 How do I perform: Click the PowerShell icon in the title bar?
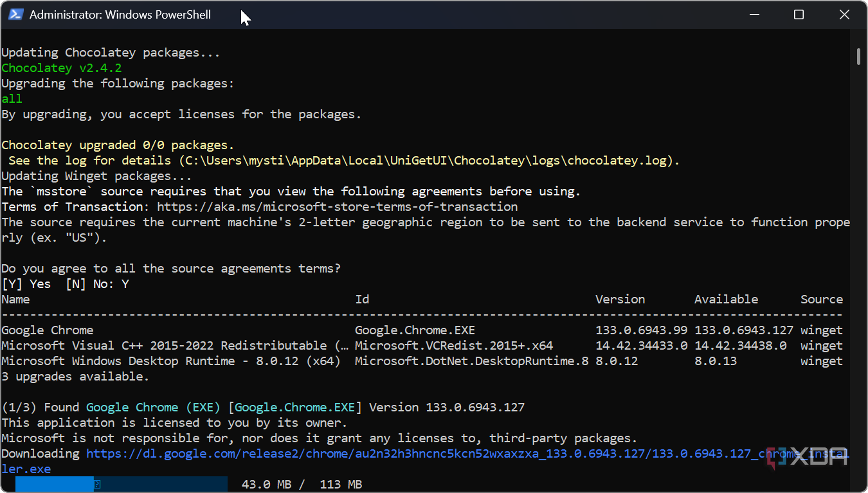coord(16,14)
